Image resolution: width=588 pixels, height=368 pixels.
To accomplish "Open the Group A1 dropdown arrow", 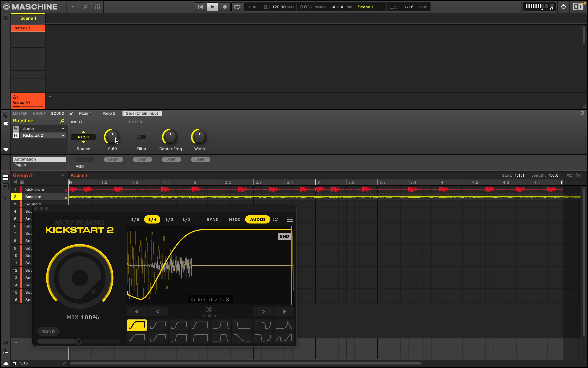I will point(62,175).
